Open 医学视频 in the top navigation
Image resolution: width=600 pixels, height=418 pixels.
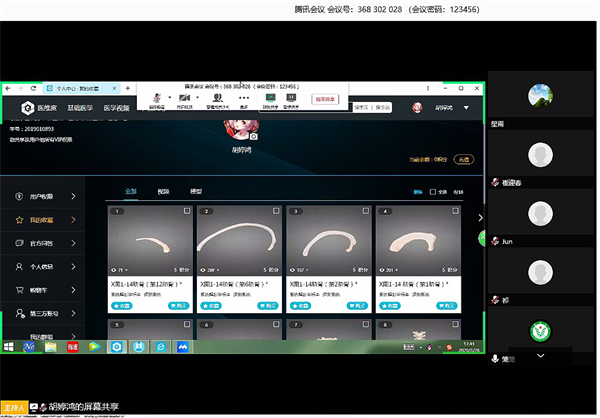point(116,108)
